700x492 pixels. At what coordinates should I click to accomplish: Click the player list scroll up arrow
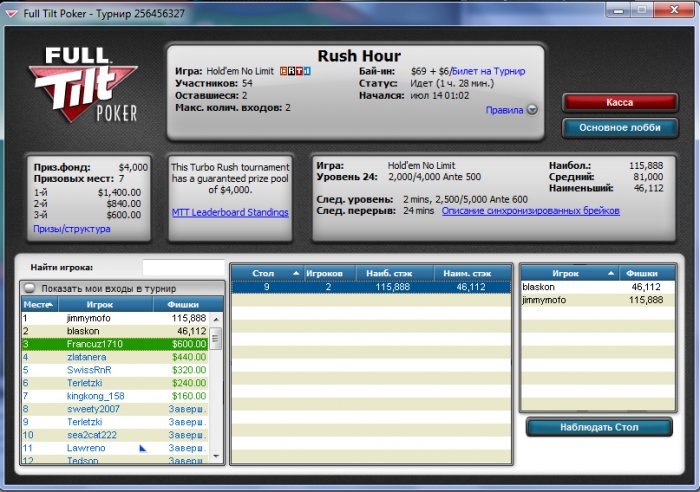pyautogui.click(x=216, y=319)
